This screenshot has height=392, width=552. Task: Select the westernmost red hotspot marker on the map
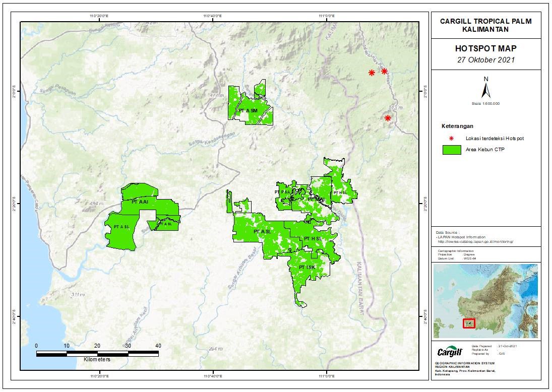pos(372,73)
